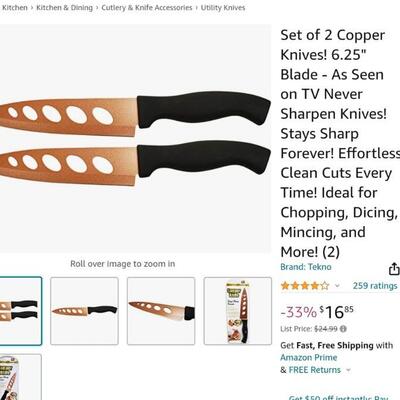400x400 pixels.
Task: Visit the Brand: Tekno link
Action: 306,267
